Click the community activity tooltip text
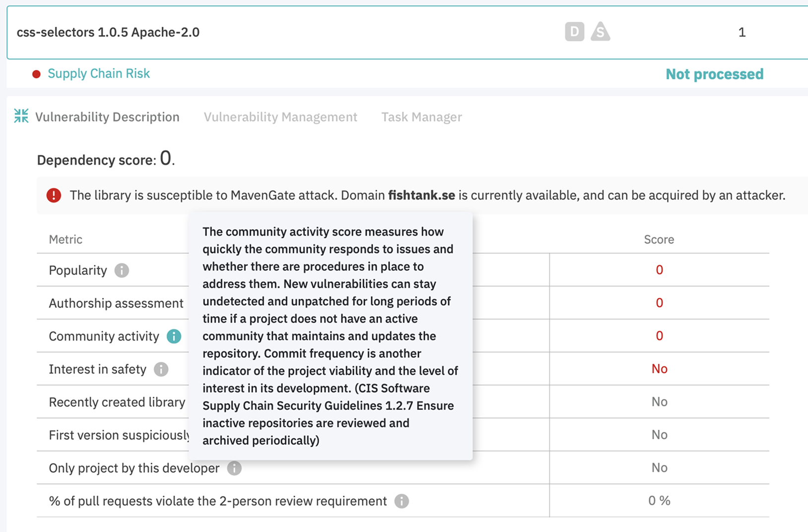The height and width of the screenshot is (532, 808). pyautogui.click(x=330, y=336)
